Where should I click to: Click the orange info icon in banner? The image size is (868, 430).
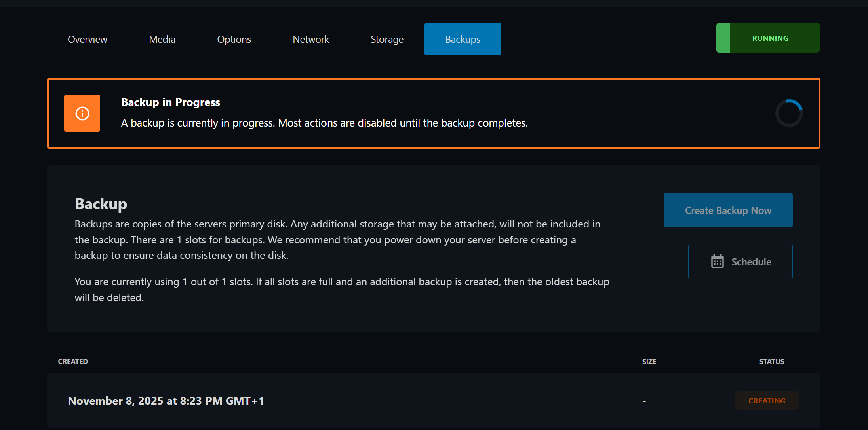tap(82, 113)
